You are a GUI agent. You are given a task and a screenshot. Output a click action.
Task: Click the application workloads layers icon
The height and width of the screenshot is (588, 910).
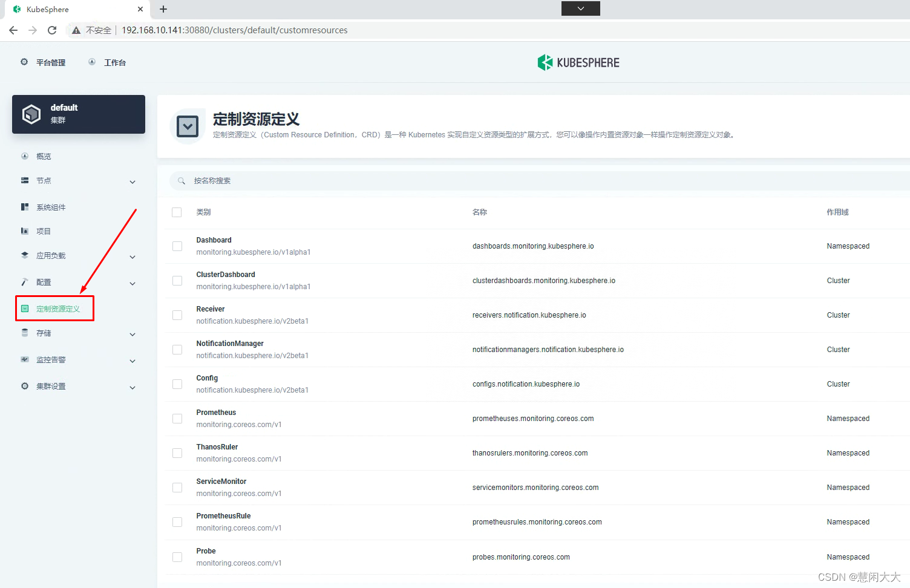(25, 255)
